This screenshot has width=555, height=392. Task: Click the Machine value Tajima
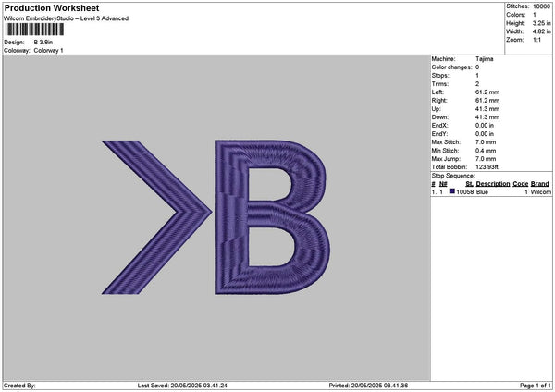(484, 58)
